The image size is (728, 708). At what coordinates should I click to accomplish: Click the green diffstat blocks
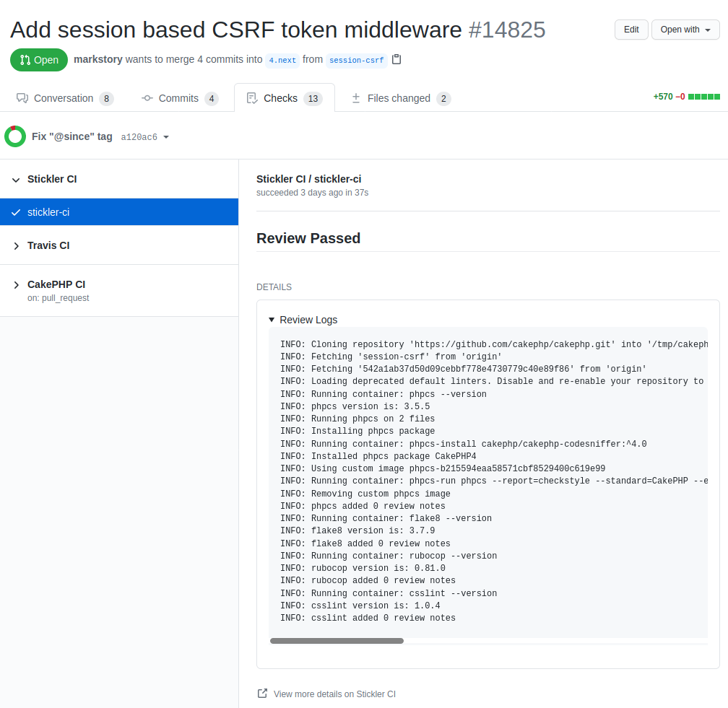(704, 97)
